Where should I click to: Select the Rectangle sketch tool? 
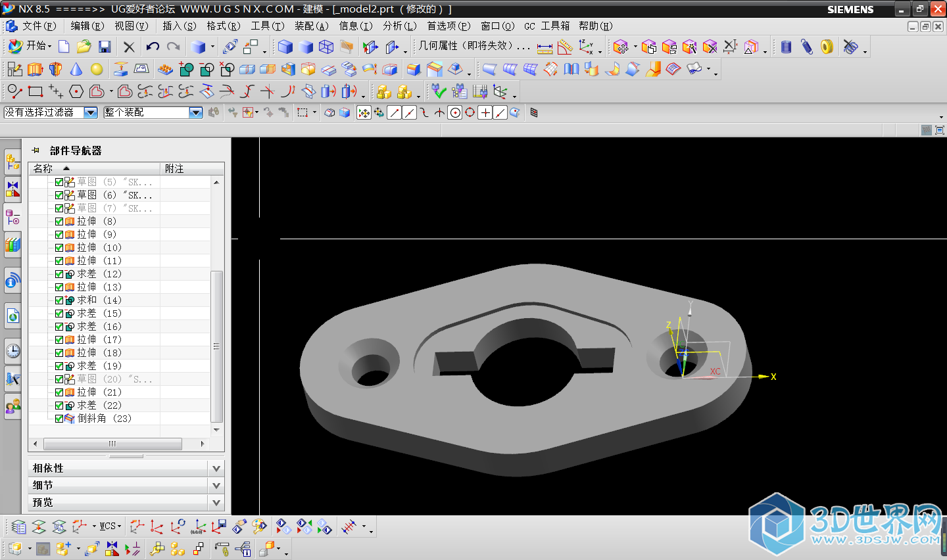click(36, 91)
